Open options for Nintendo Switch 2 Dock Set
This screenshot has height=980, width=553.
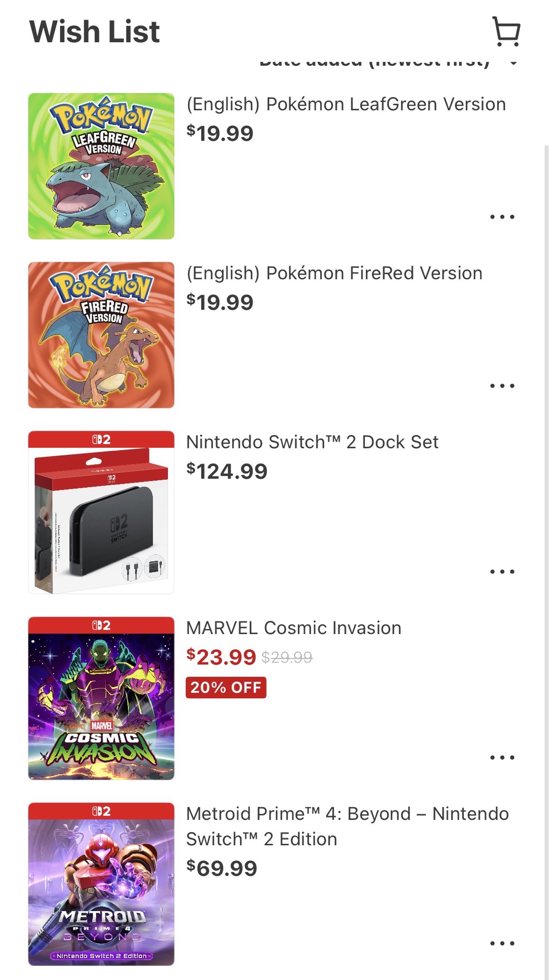502,571
